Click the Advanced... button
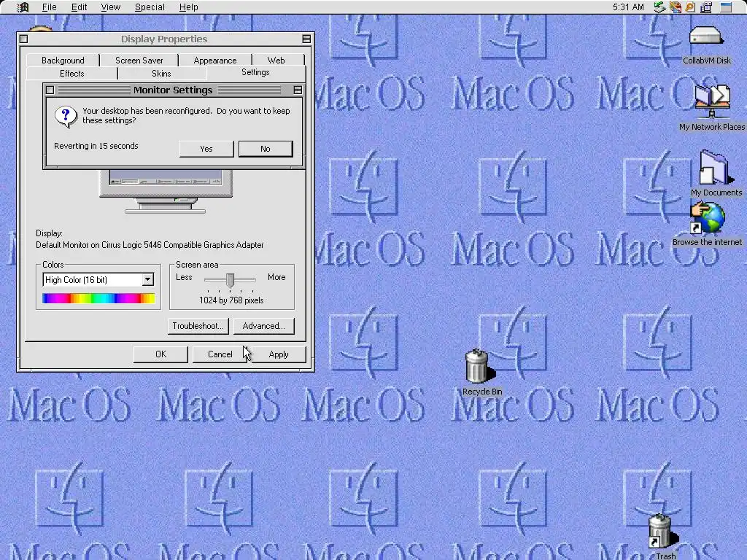The image size is (747, 560). [x=264, y=326]
